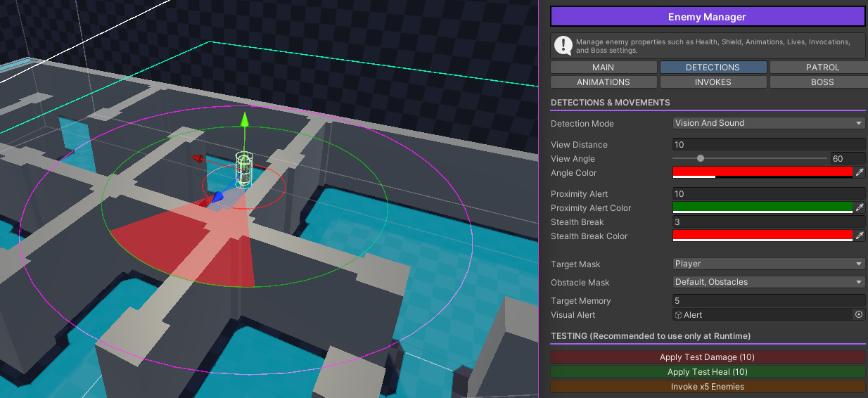The height and width of the screenshot is (398, 868).
Task: Switch to the PATROL tab
Action: pyautogui.click(x=822, y=68)
